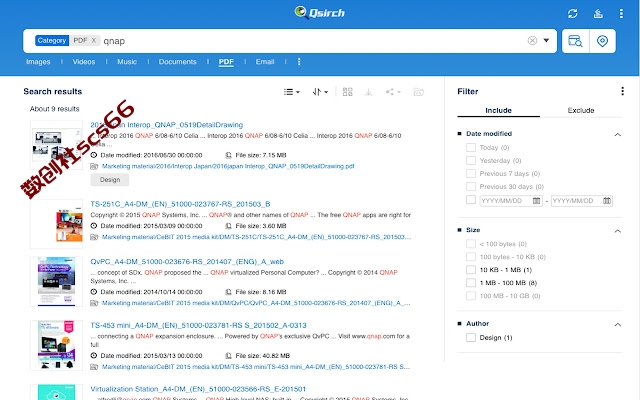640x400 pixels.
Task: Check the Yesterday (0) filter
Action: 471,160
